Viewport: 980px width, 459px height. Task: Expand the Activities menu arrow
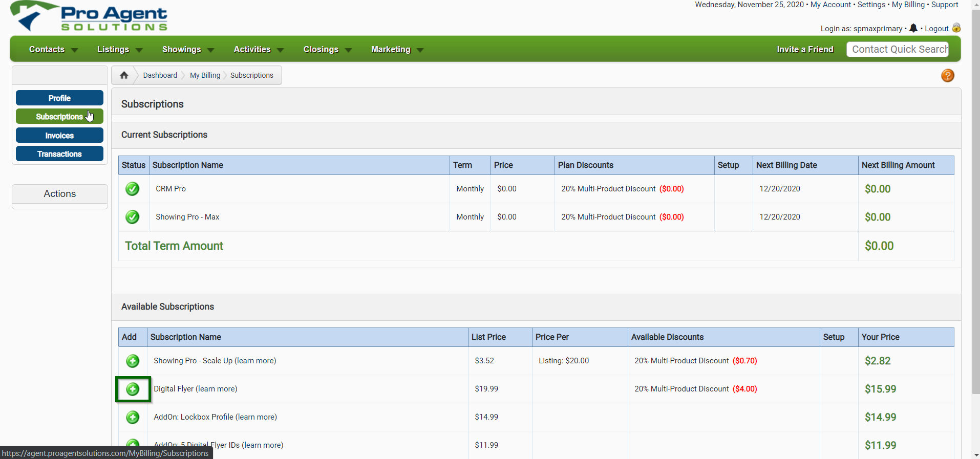coord(280,50)
